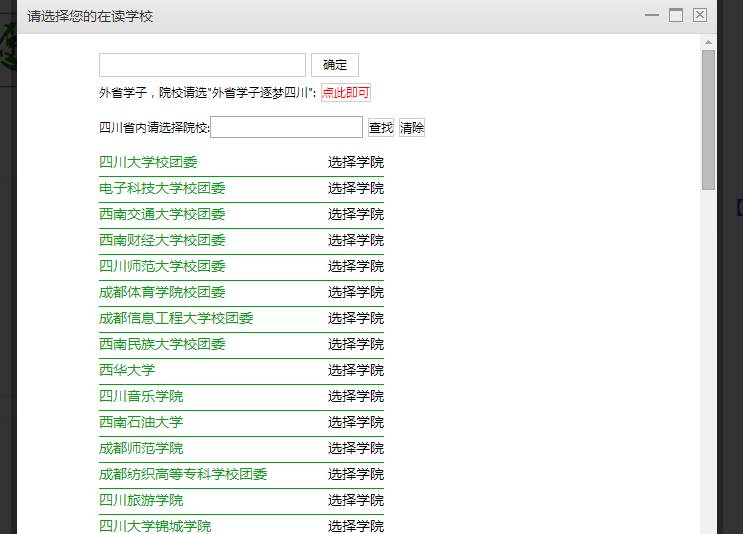This screenshot has width=743, height=534.
Task: Click the red 点此即可 link
Action: point(346,93)
